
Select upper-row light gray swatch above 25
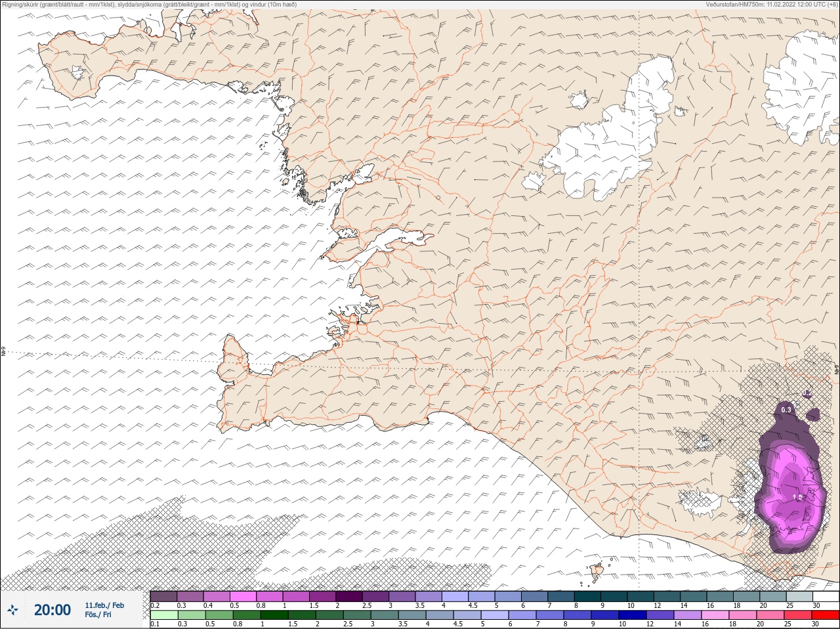(800, 596)
